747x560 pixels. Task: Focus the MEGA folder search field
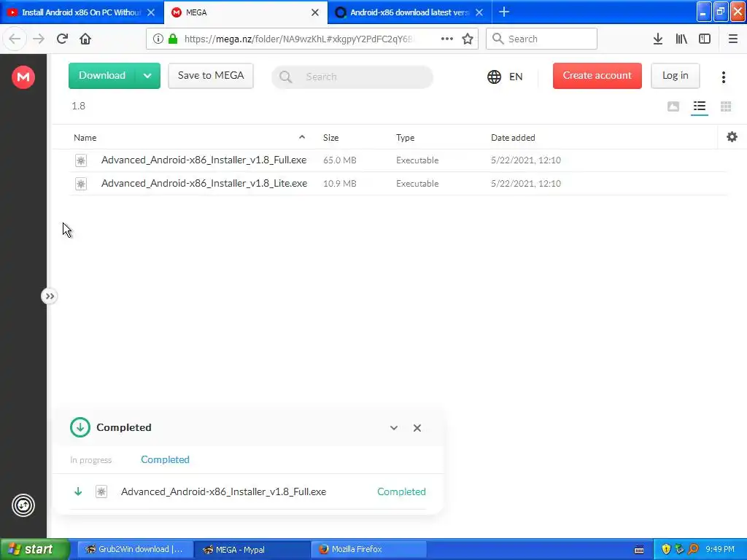pos(352,77)
